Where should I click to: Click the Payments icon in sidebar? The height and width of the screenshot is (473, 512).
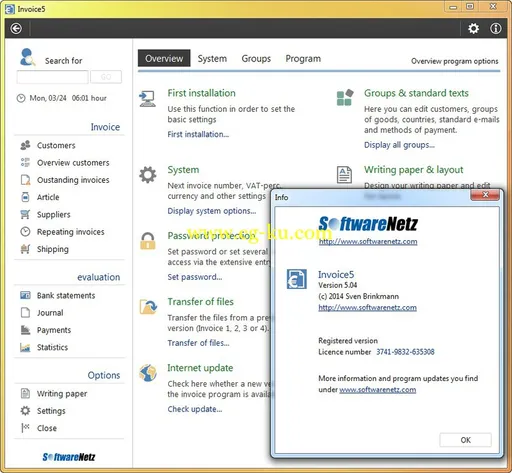pyautogui.click(x=25, y=330)
